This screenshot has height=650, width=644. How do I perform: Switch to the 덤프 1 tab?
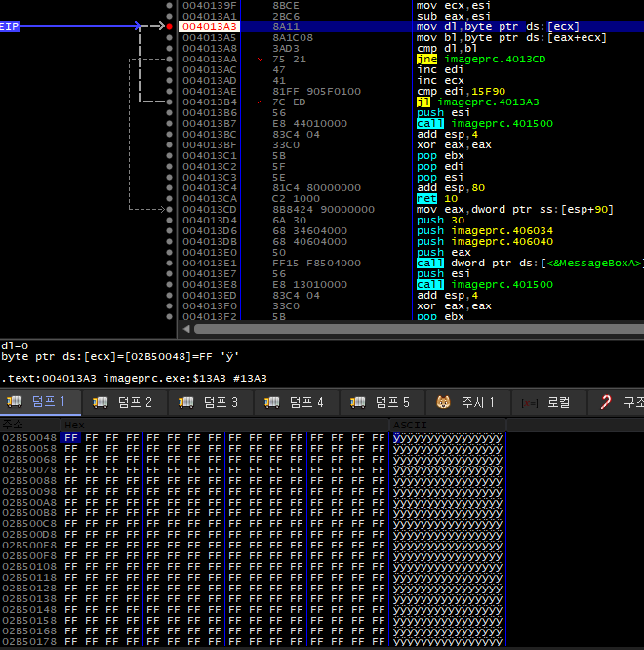[x=40, y=402]
